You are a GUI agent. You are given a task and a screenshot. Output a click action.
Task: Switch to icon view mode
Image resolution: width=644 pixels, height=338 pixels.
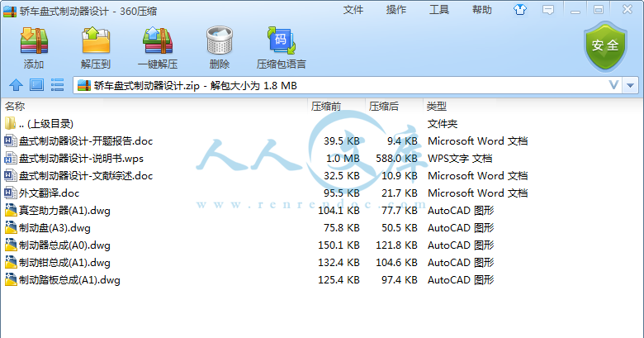point(36,85)
